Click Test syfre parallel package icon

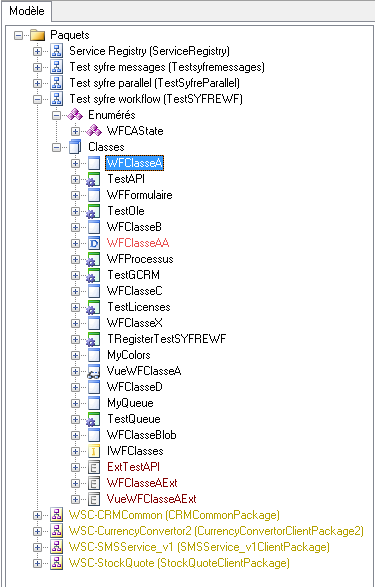(56, 83)
